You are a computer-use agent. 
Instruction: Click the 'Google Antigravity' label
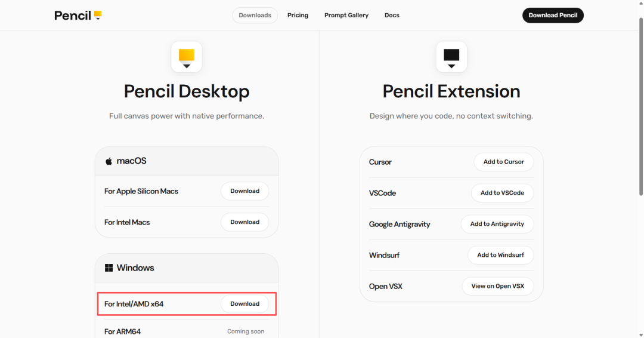400,224
